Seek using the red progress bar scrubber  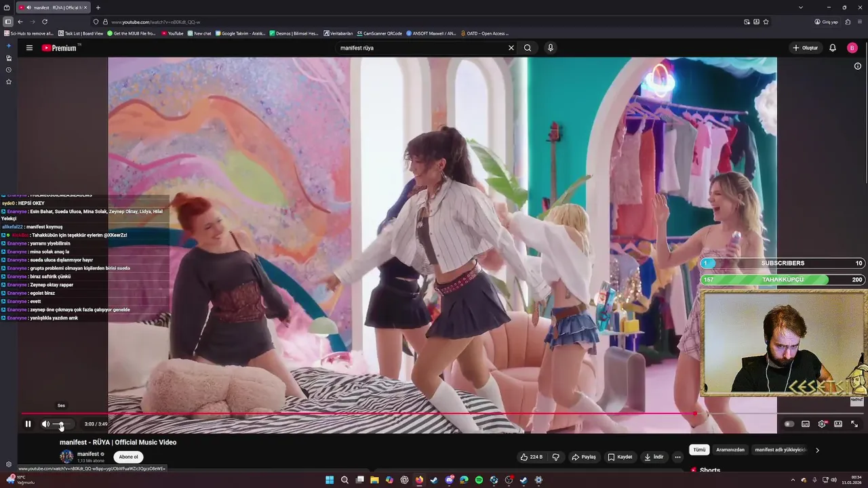tap(695, 413)
